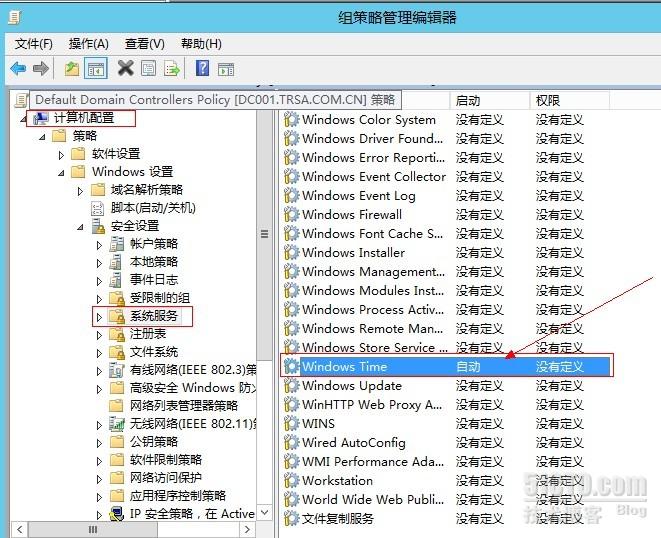Click the Windows Event Log gear icon
This screenshot has width=661, height=538.
click(x=291, y=196)
